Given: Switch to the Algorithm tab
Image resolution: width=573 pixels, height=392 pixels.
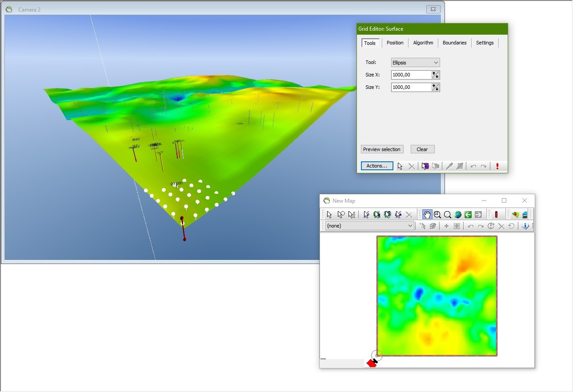Looking at the screenshot, I should (x=423, y=43).
